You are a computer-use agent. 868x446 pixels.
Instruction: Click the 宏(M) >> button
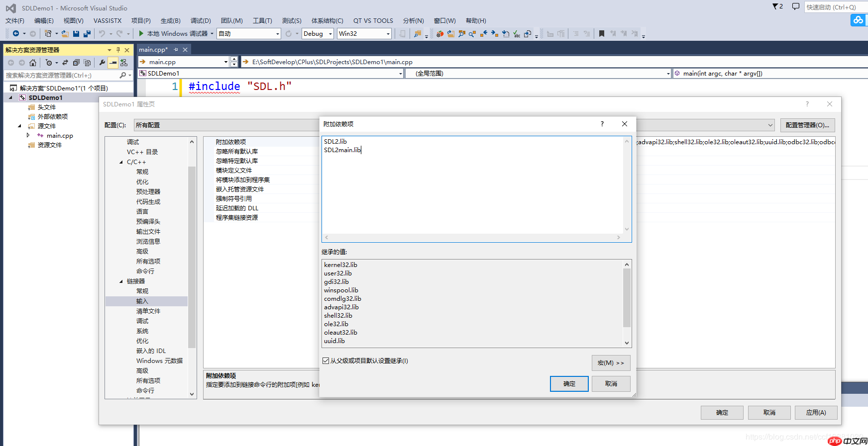pos(611,363)
